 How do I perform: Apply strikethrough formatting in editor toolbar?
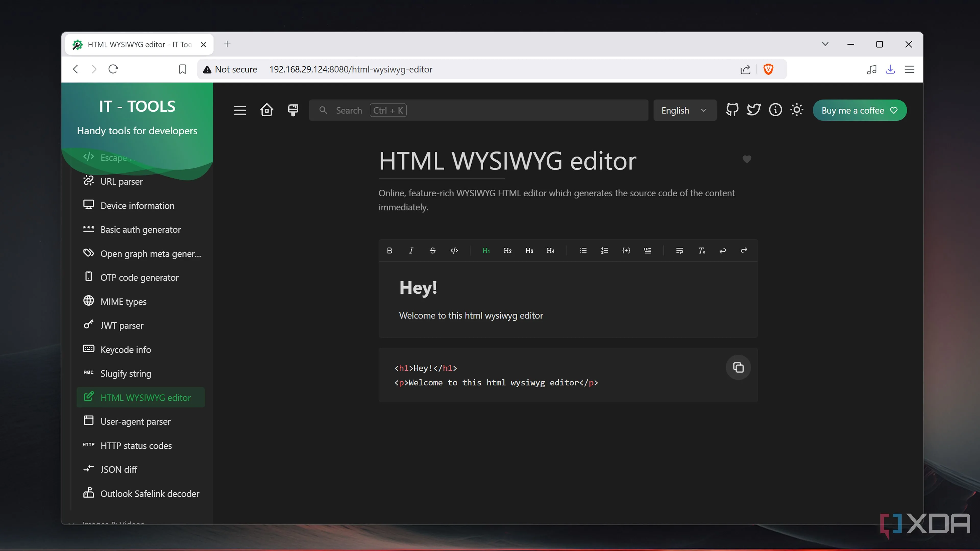pos(432,251)
